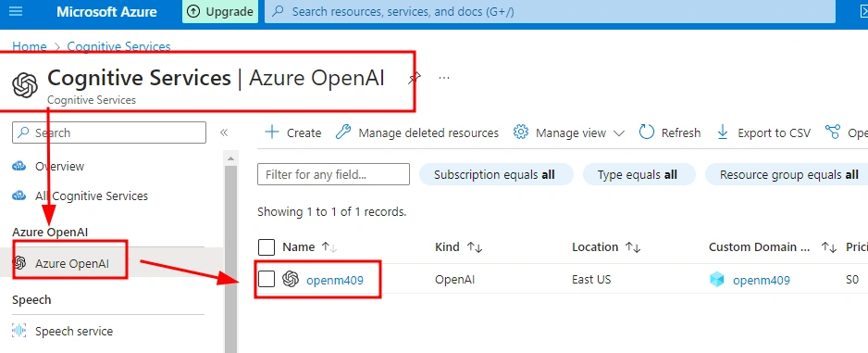Click the Showing 1 to 1 of 1 records text
The height and width of the screenshot is (353, 868).
tap(331, 211)
